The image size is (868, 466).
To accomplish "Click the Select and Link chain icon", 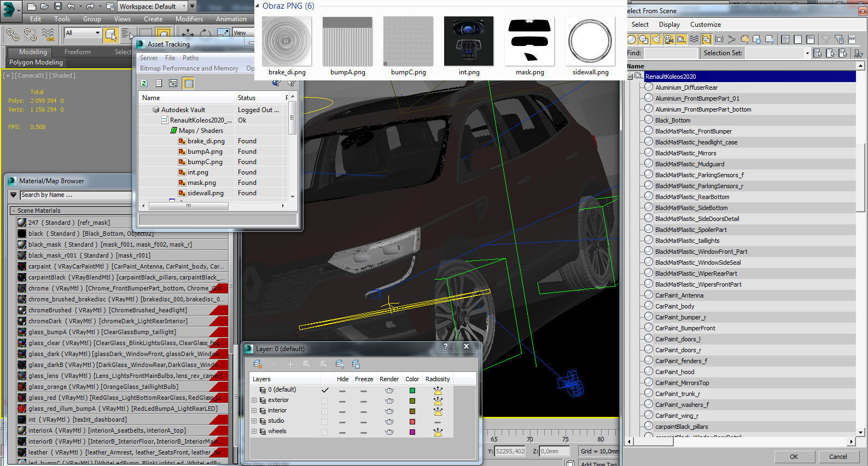I will tap(12, 34).
